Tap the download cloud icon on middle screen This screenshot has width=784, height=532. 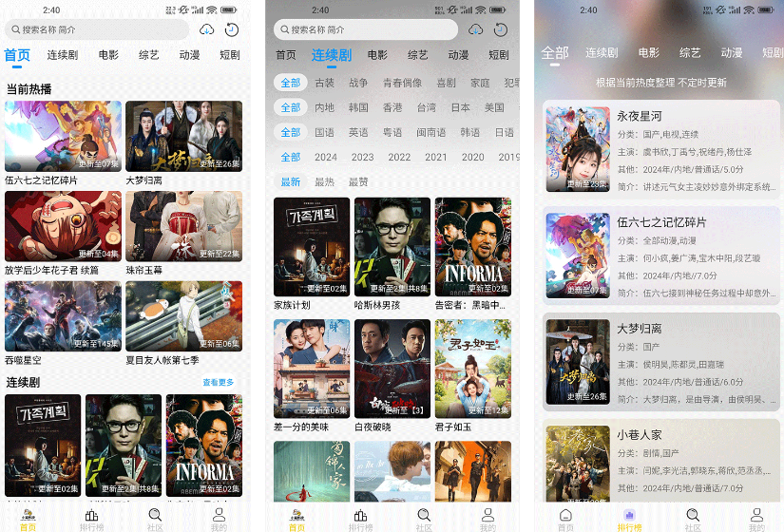[x=475, y=30]
